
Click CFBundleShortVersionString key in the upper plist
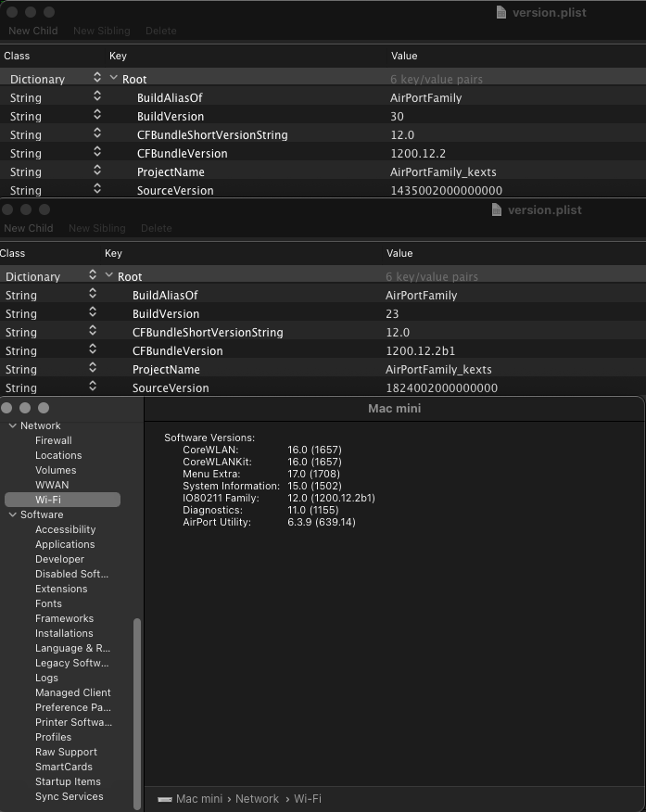(212, 134)
